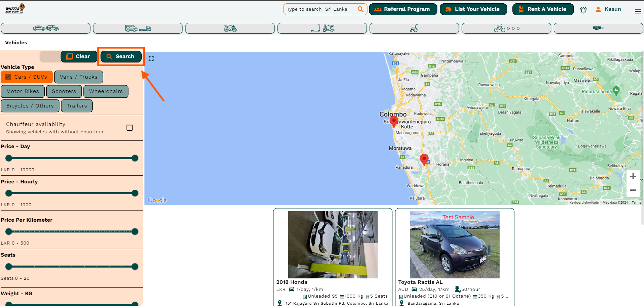Open the hamburger menu icon
This screenshot has width=644, height=306.
point(638,11)
